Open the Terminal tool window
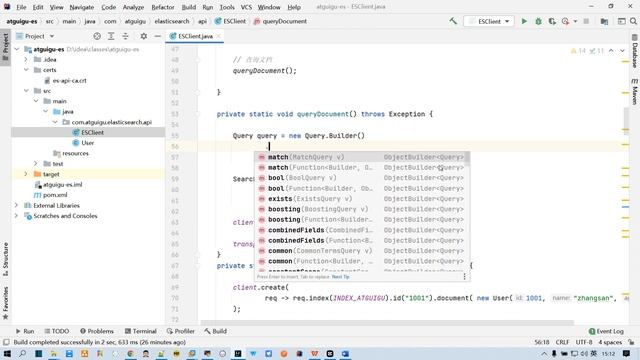Image resolution: width=640 pixels, height=360 pixels. (140, 331)
